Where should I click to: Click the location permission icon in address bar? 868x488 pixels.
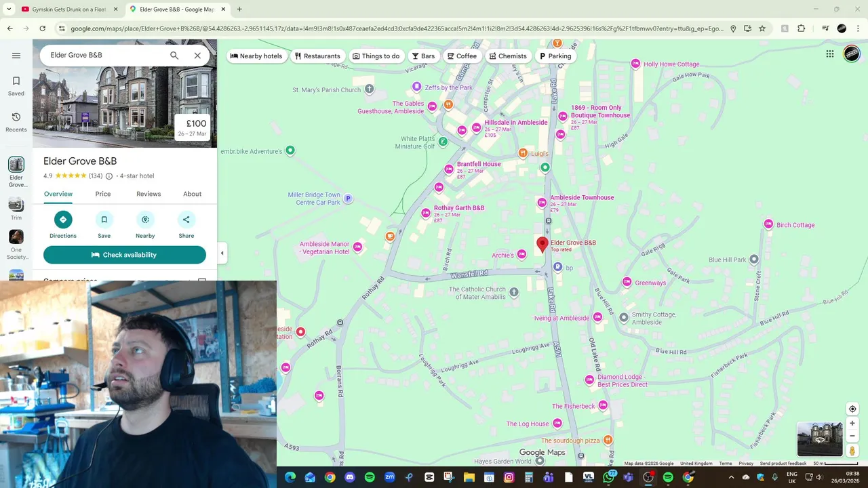tap(732, 28)
